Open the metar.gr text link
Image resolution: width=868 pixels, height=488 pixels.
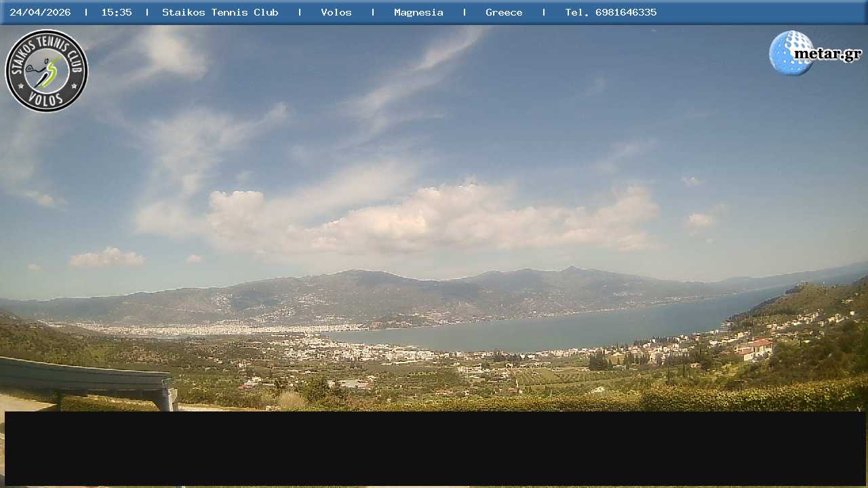[827, 54]
